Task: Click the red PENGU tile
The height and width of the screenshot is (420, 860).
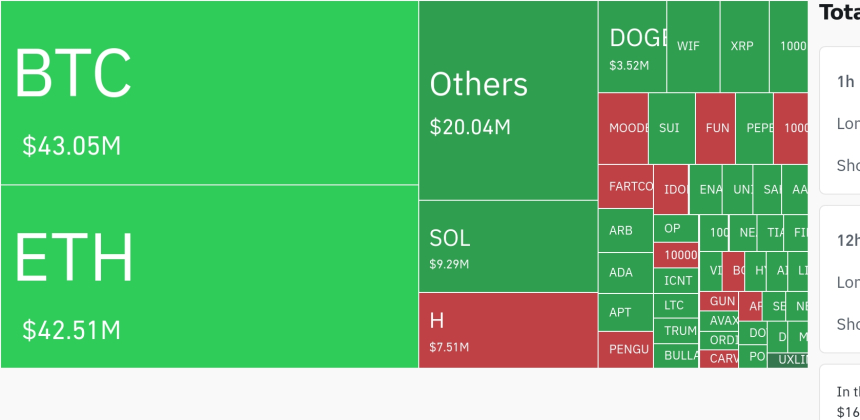Action: 625,350
